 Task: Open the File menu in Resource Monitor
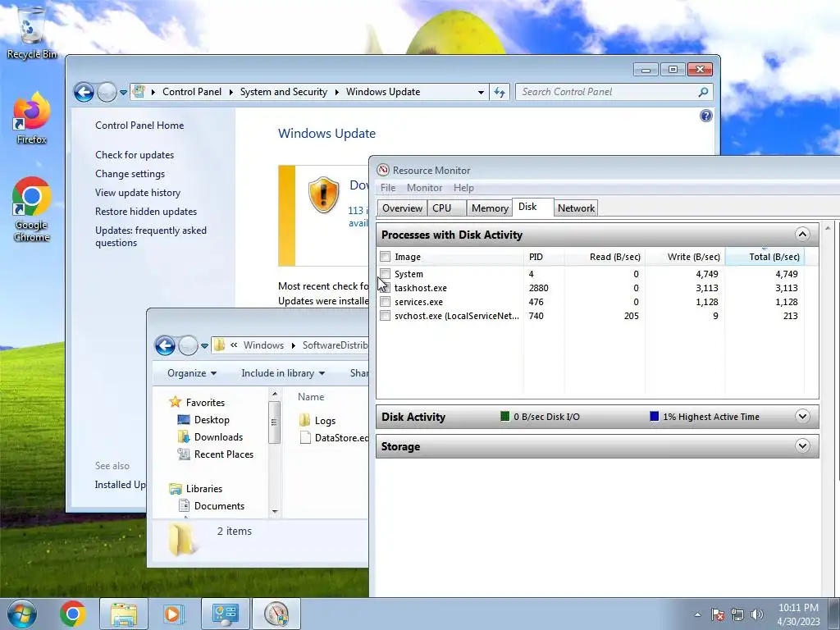tap(388, 188)
